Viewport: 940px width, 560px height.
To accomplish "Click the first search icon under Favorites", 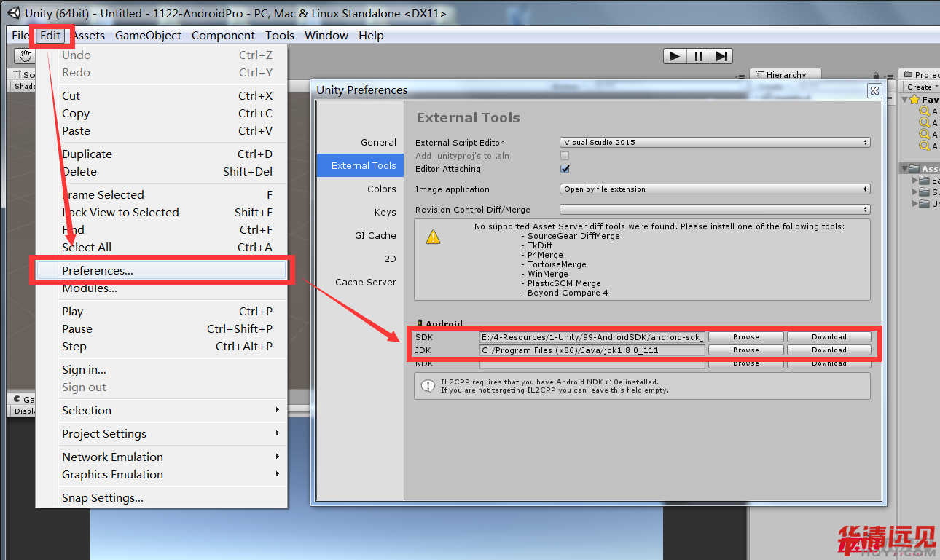I will [925, 111].
